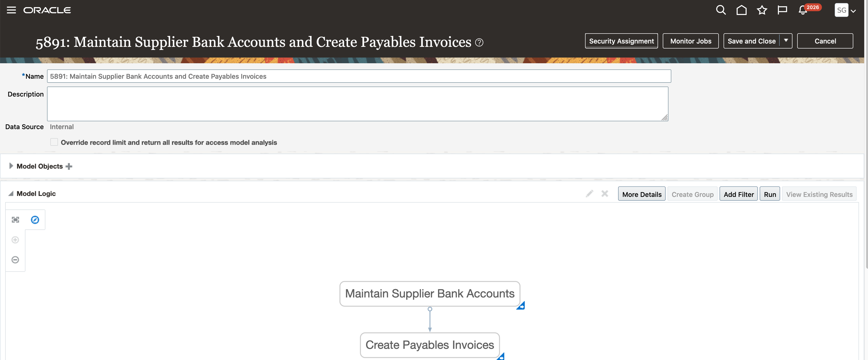Click the help icon beside page title
868x360 pixels.
479,43
